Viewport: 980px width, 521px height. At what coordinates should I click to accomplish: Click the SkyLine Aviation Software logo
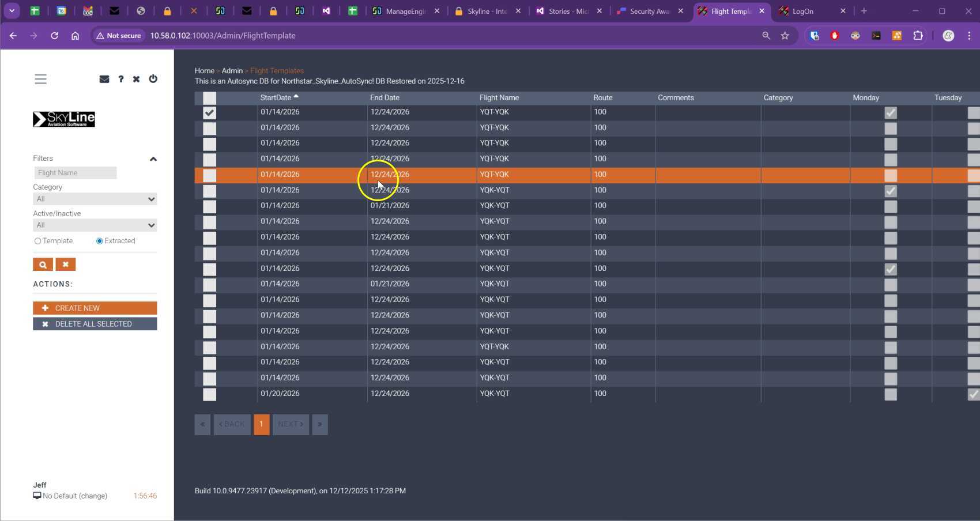pos(64,119)
